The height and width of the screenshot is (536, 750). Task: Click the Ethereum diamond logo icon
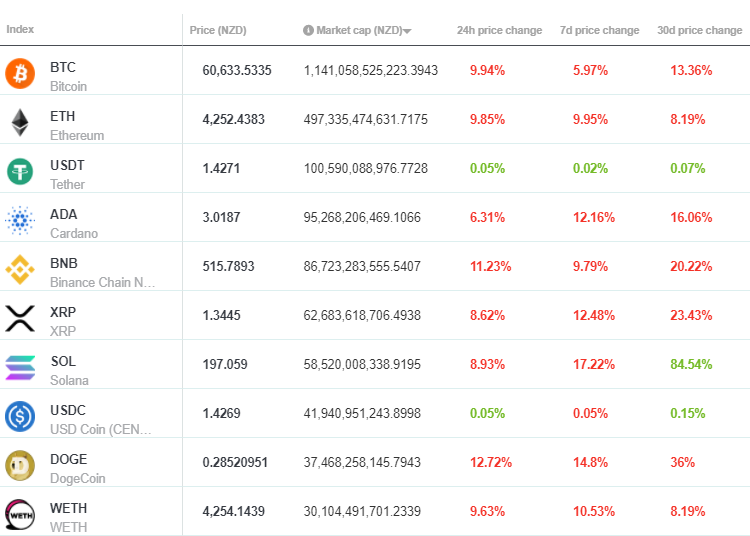pyautogui.click(x=20, y=122)
